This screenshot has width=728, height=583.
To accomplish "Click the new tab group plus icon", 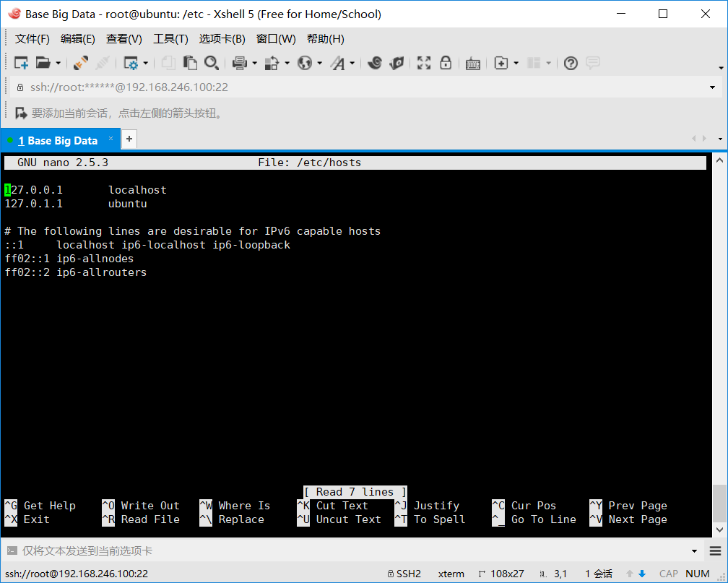I will click(x=501, y=63).
